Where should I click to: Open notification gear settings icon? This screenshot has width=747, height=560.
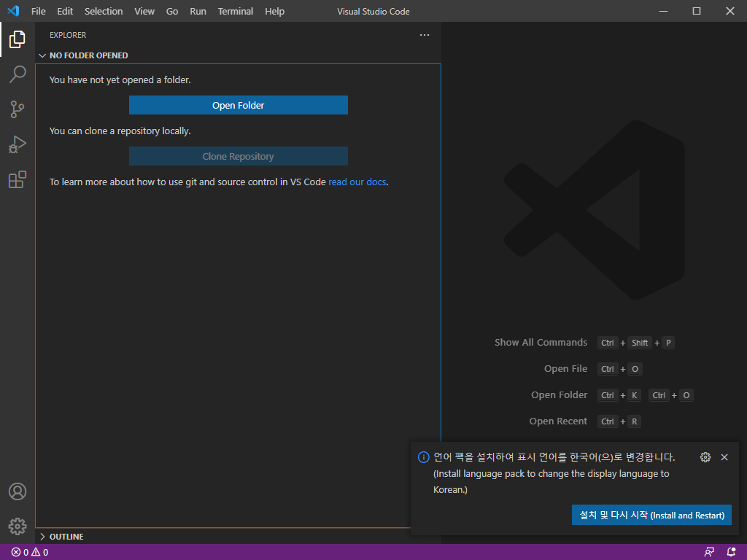pyautogui.click(x=705, y=457)
